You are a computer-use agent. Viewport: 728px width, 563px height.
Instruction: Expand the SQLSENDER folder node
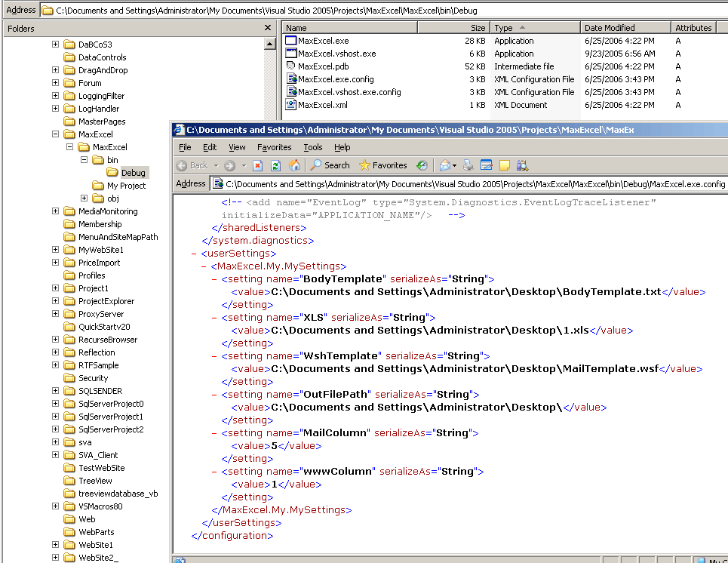pyautogui.click(x=55, y=391)
